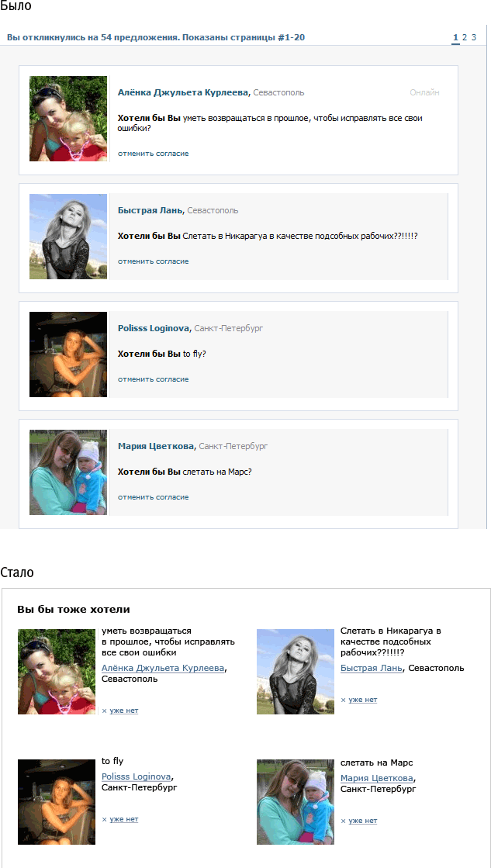
Task: Open Алёнка's photo thumbnail in top list
Action: coord(68,119)
